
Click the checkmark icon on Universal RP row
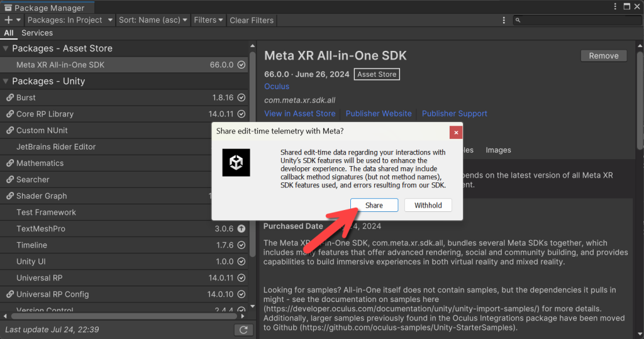tap(241, 278)
